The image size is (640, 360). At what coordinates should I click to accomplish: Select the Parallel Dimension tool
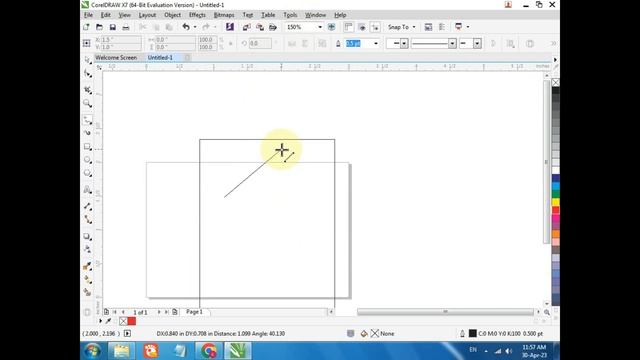coord(87,206)
